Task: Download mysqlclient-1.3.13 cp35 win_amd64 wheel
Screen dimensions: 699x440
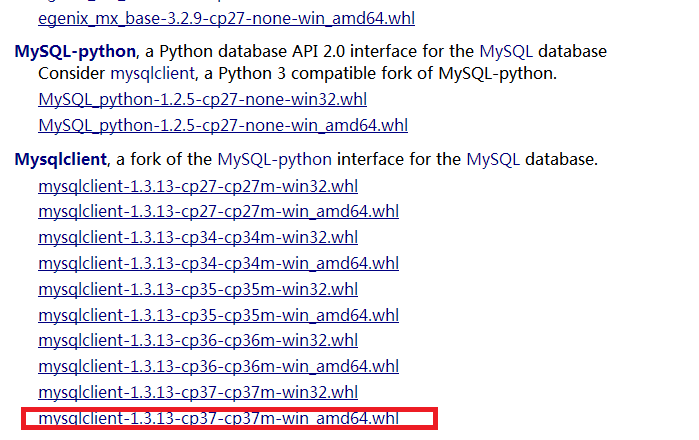Action: (218, 315)
